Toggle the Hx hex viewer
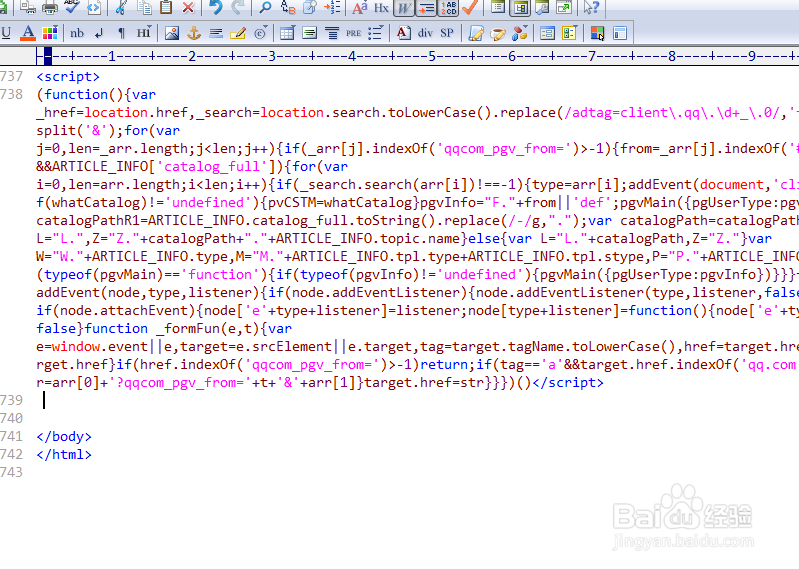799x569 pixels. coord(381,7)
